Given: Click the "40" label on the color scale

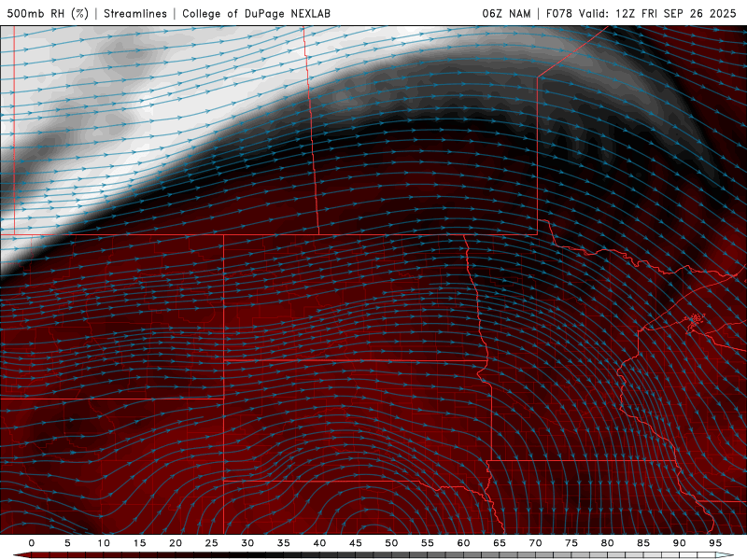Looking at the screenshot, I should [x=319, y=543].
